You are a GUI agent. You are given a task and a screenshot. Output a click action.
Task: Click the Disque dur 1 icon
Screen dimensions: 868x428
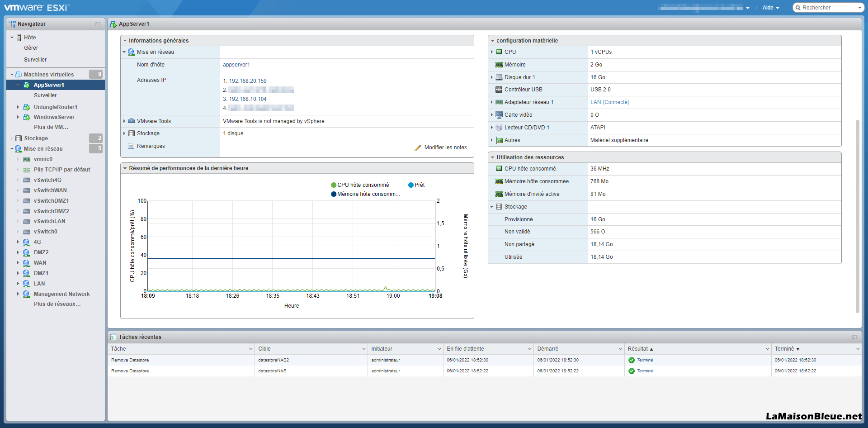click(x=499, y=77)
